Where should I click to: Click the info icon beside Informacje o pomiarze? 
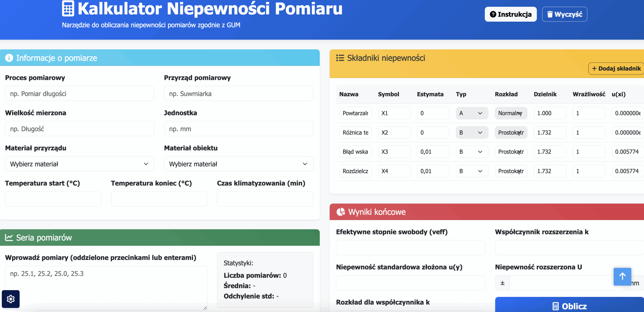(x=9, y=58)
